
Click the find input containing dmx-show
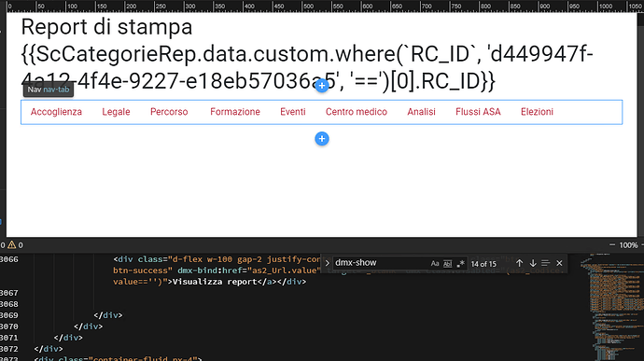coord(380,263)
